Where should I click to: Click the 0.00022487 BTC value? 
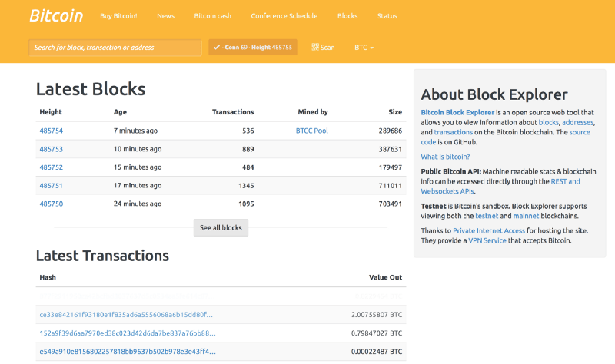(377, 352)
